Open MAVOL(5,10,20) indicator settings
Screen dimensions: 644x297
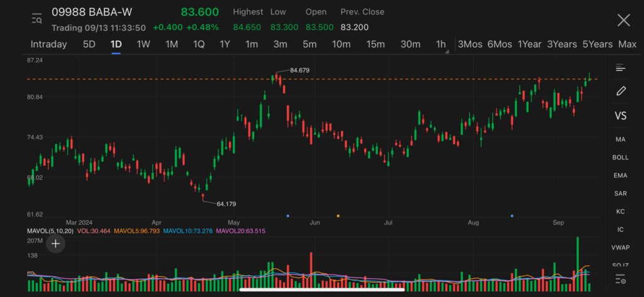(x=50, y=231)
